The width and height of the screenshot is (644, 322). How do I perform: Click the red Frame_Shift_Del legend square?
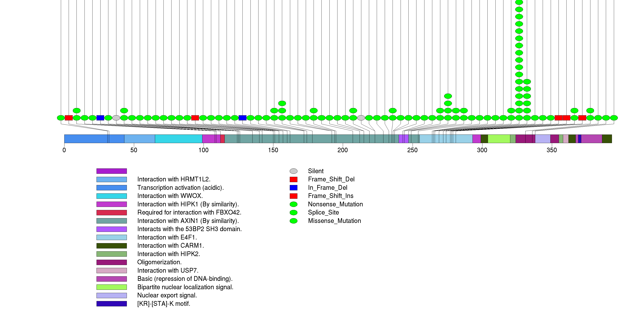point(293,179)
